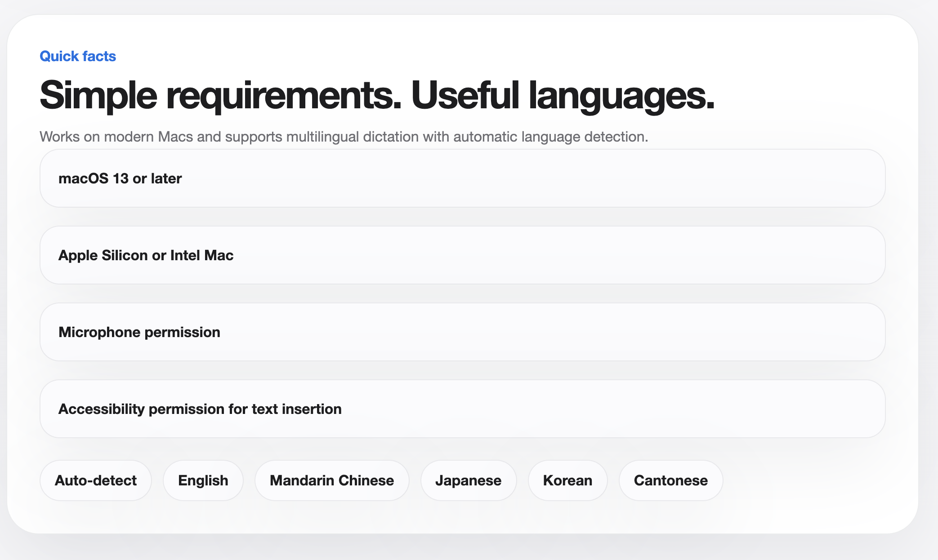Image resolution: width=938 pixels, height=560 pixels.
Task: Click 'text insertion' in the last card
Action: [296, 409]
